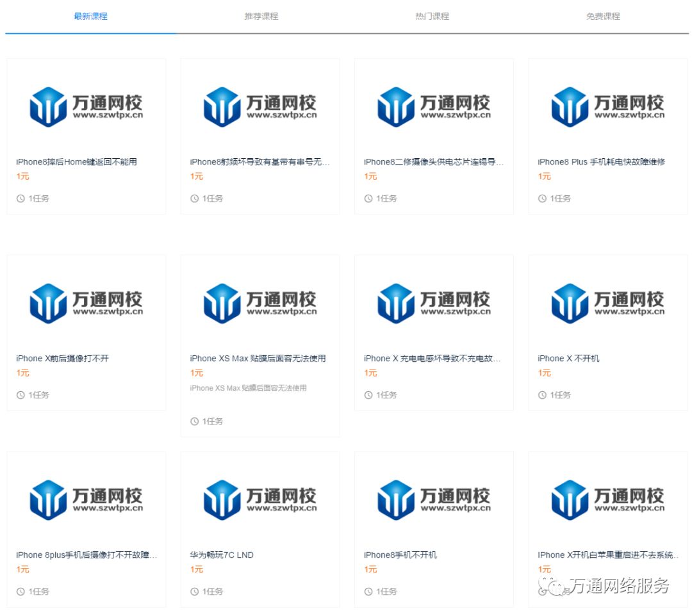Click thumbnail of iPhone8 Plus 耗电快 course
Viewport: 692px width, 616px height.
608,107
